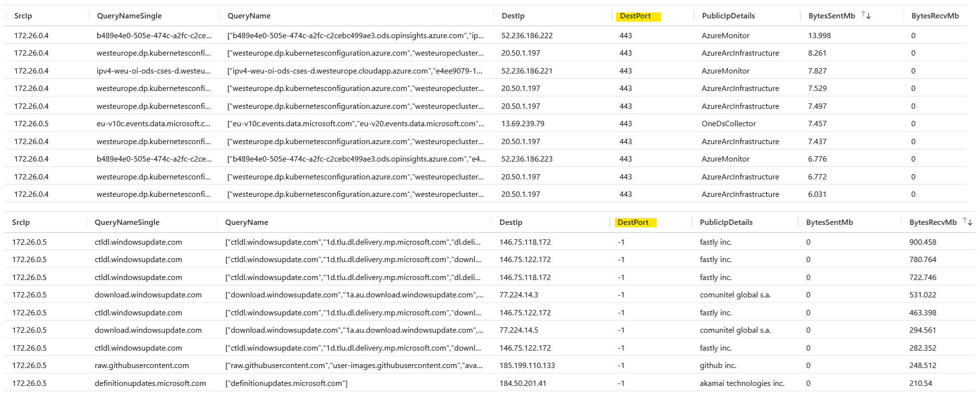Select the BytesRecvMb value 780.764

922,260
